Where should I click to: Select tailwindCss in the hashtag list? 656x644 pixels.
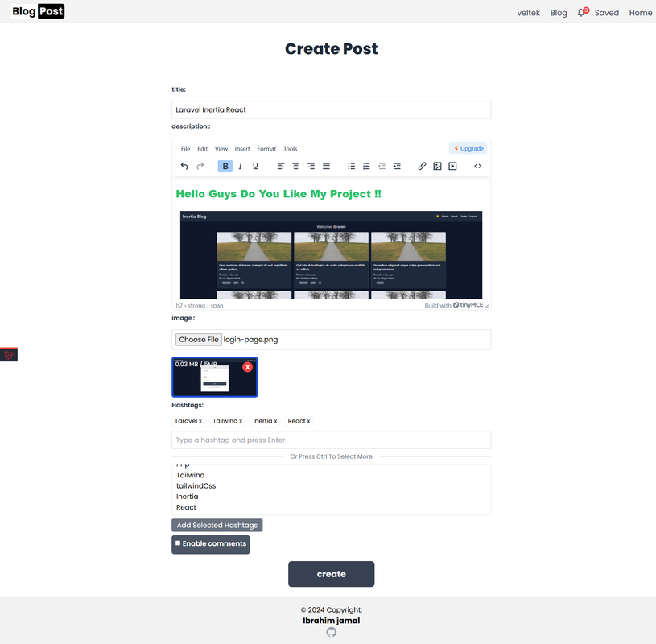pos(332,486)
